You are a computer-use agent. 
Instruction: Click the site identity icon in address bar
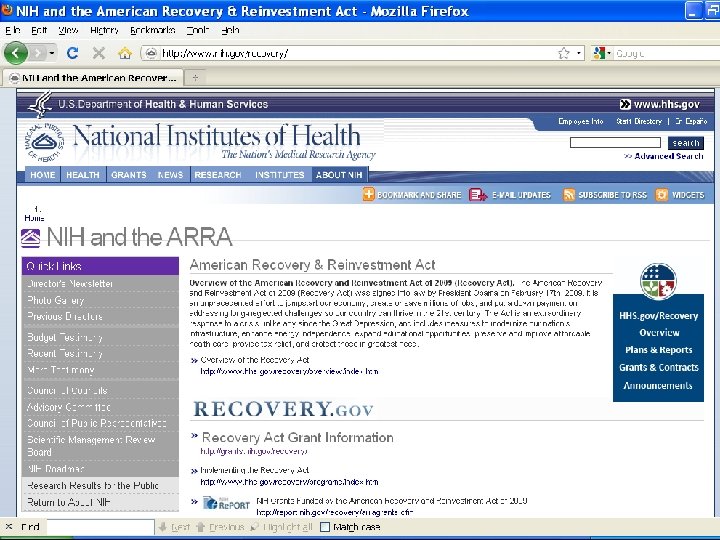coord(151,53)
